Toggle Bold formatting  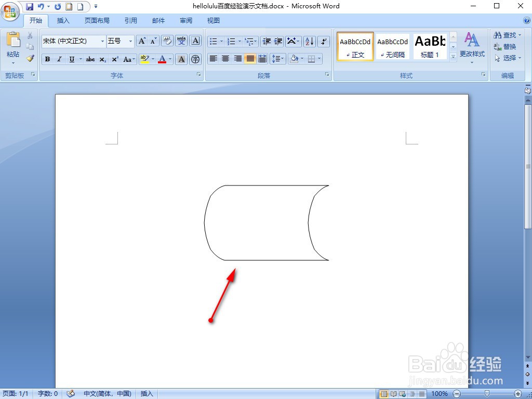[47, 59]
